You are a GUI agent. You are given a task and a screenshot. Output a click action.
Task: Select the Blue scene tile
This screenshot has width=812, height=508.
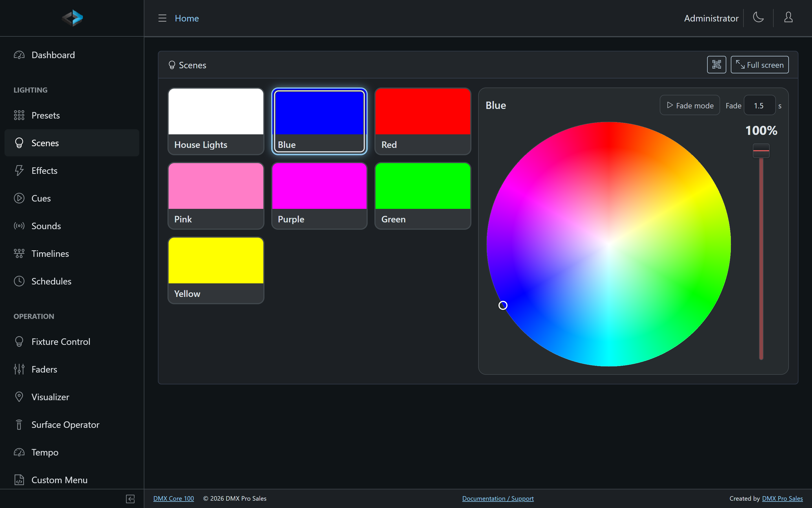[319, 121]
